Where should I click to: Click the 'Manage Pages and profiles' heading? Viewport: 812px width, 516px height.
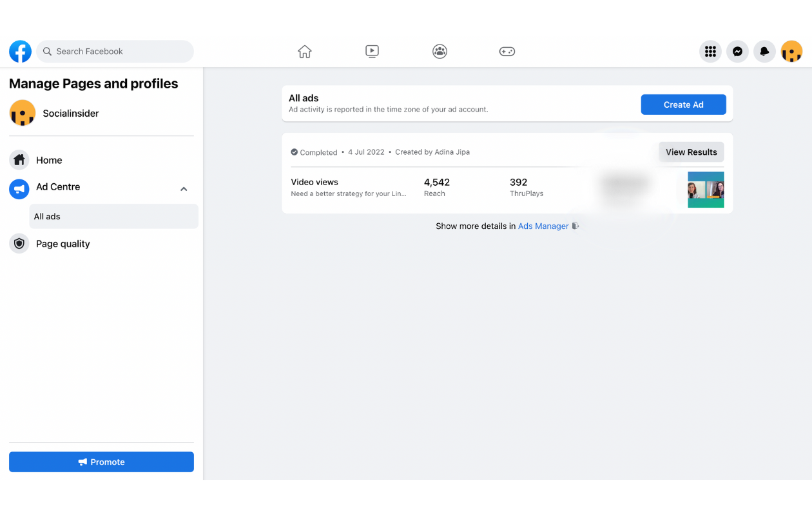pos(93,84)
